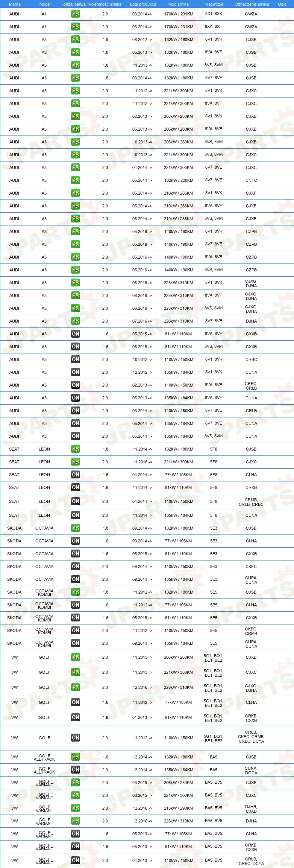Click the ON icon for Octavia Kombi CKFC, CRMB
Viewport: 294px width, 868px height.
point(76,630)
